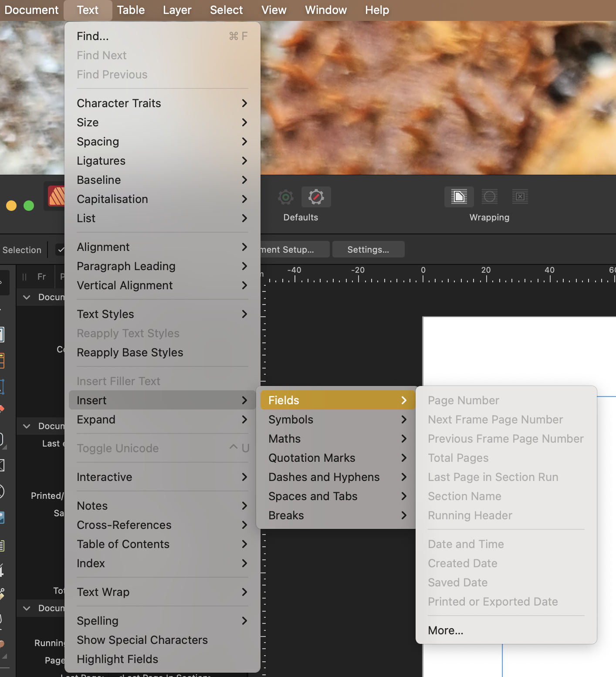The height and width of the screenshot is (677, 616).
Task: Click the green-centered gear Defaults icon
Action: pos(286,197)
